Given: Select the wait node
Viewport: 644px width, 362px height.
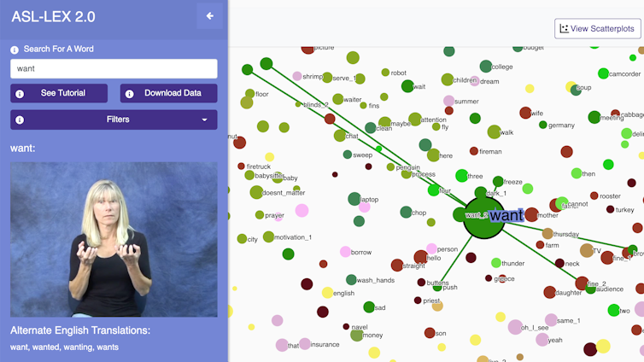Looking at the screenshot, I should coord(407,86).
